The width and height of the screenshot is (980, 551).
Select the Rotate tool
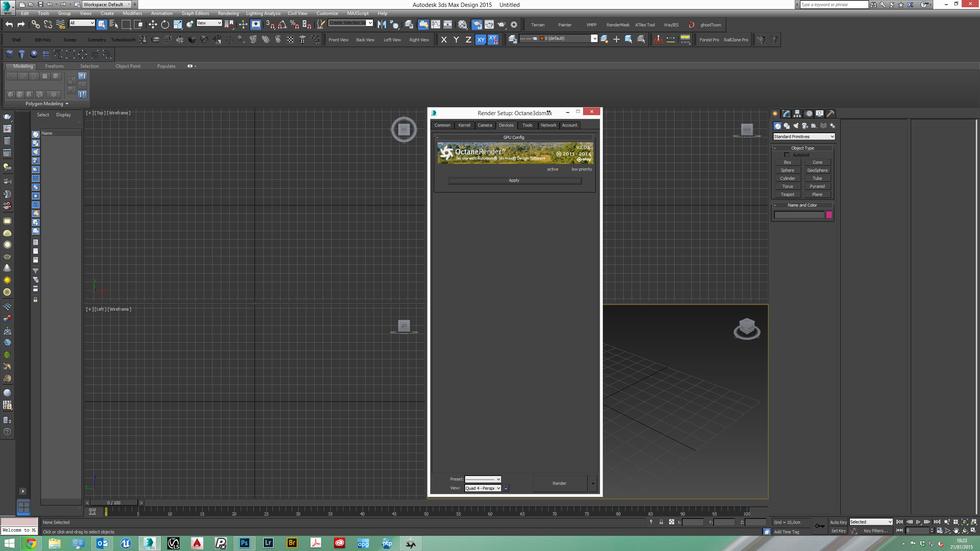[165, 24]
